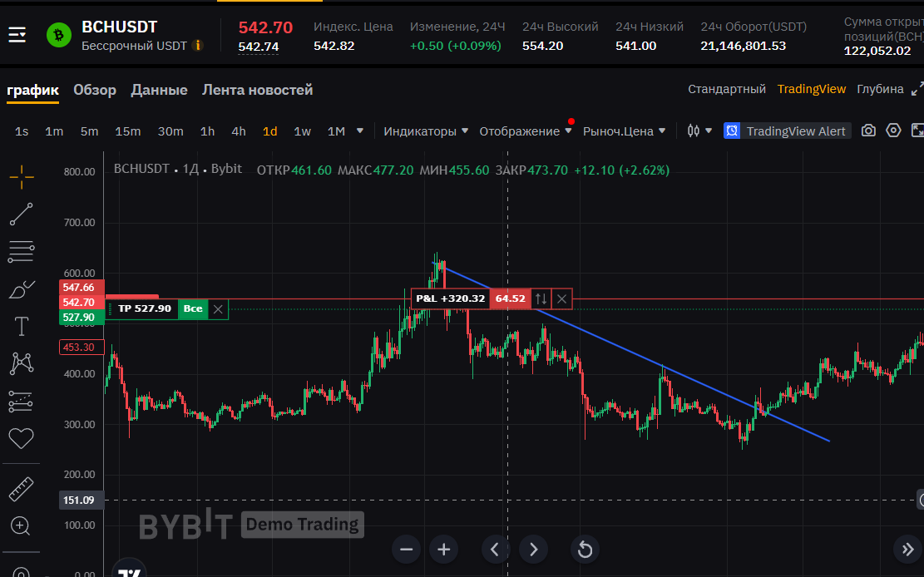
Task: Select TradingView chart mode
Action: coord(812,89)
